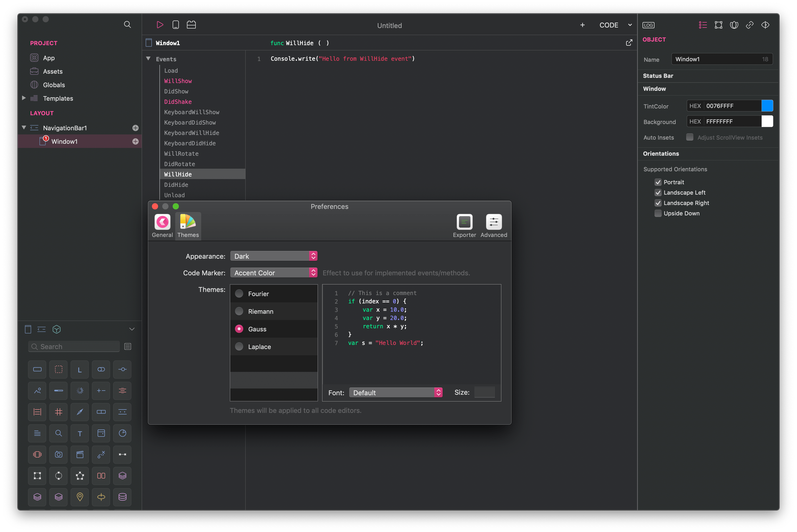Select the Laplace theme radio button
797x532 pixels.
[x=239, y=346]
